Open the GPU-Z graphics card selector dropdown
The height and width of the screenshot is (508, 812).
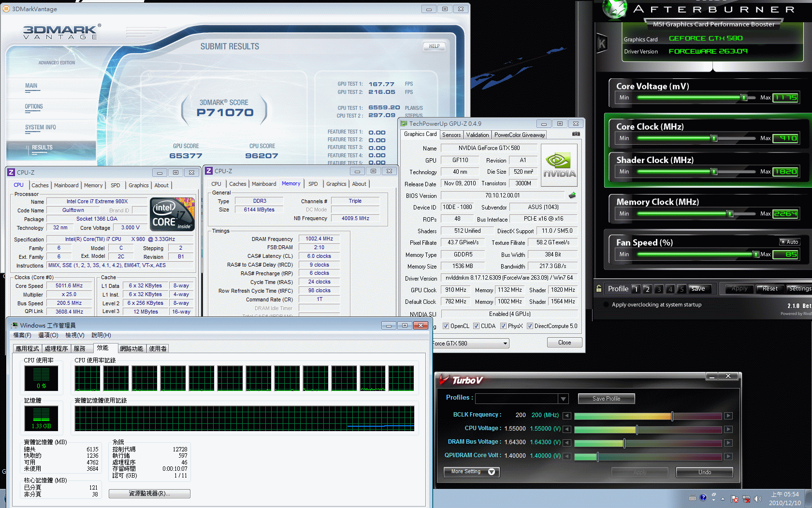[505, 344]
